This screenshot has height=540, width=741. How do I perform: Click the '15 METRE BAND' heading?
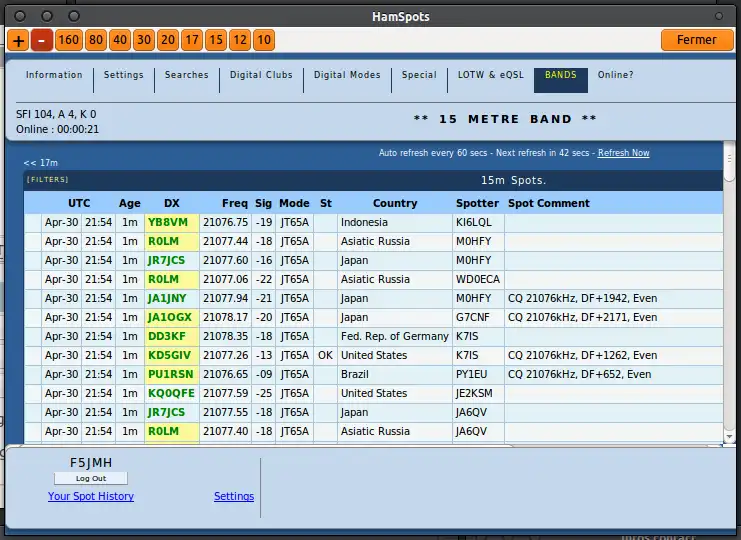pos(505,119)
